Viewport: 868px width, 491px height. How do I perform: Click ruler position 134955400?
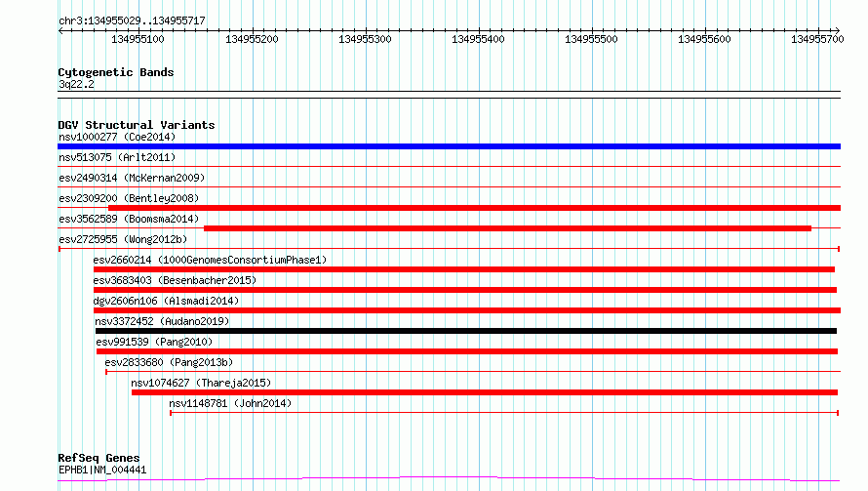tap(478, 39)
